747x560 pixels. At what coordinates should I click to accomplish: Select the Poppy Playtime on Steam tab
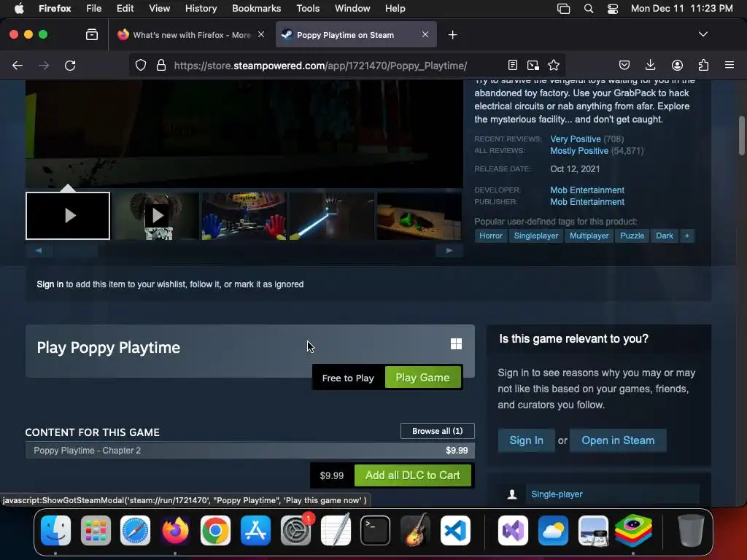tap(356, 35)
